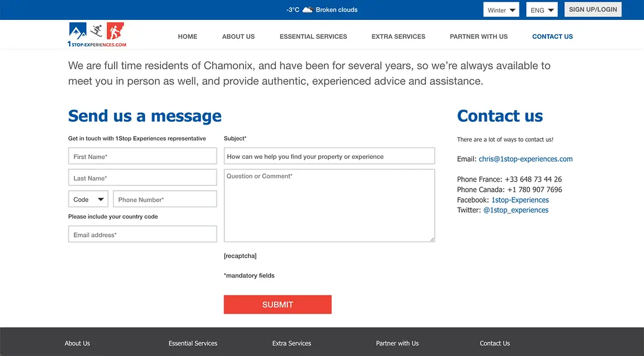Expand the ENG language selector
644x356 pixels.
pos(542,10)
